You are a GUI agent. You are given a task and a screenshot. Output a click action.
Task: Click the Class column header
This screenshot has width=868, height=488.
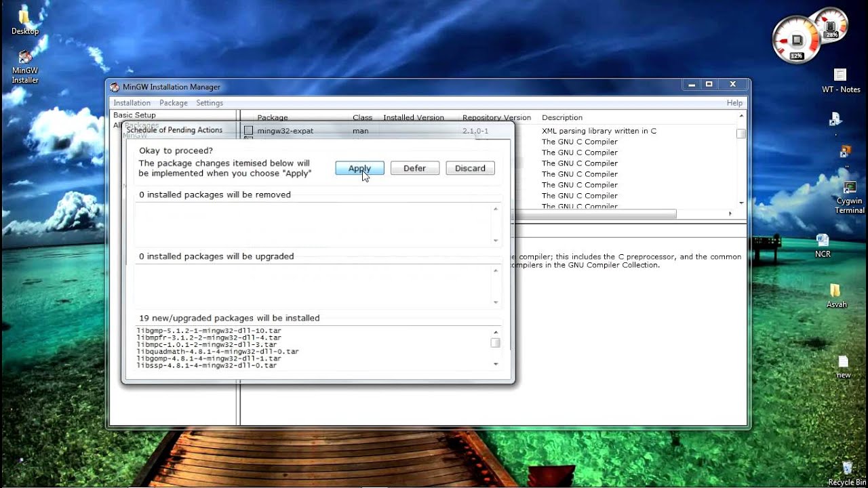pyautogui.click(x=362, y=118)
